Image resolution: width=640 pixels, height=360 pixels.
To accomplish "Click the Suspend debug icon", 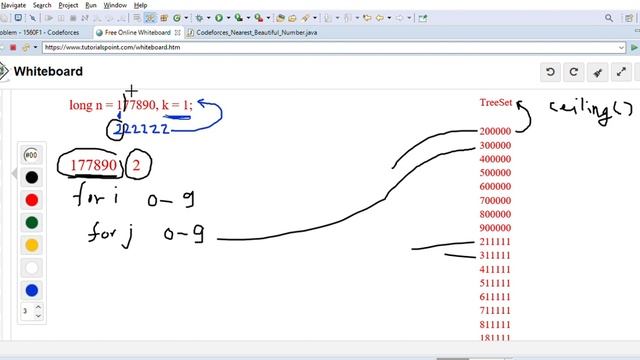I will [61, 18].
